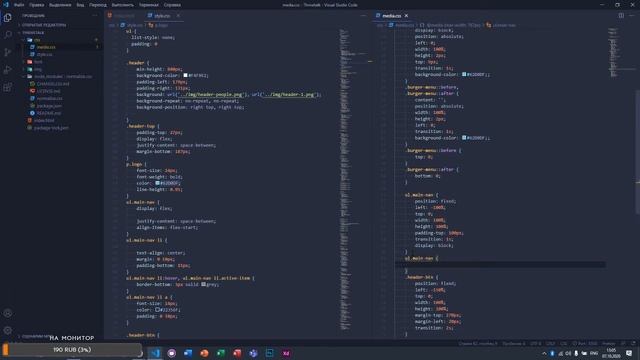
Task: Open the Explorer view in the activity bar
Action: (x=7, y=18)
